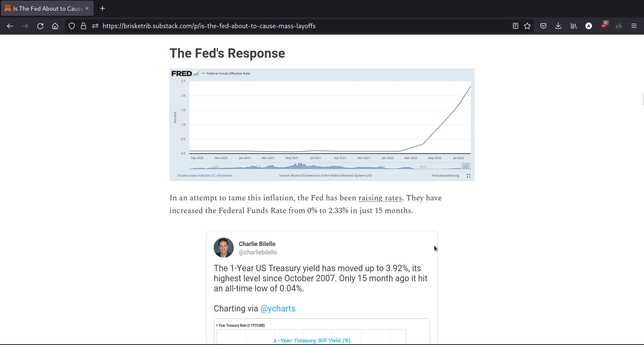
Task: Go to the browser home page
Action: (x=55, y=26)
